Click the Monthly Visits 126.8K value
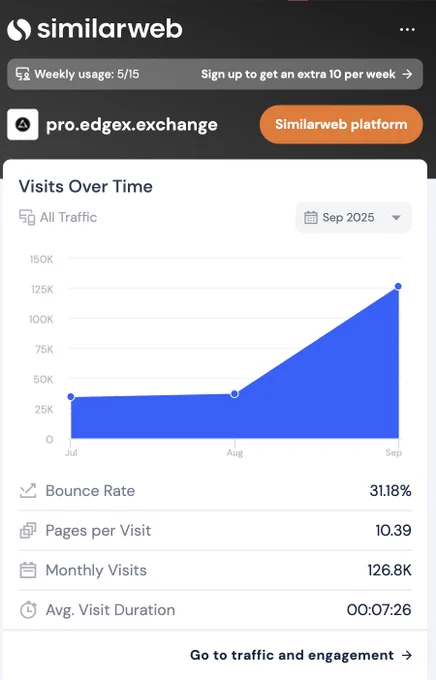The image size is (436, 680). coord(389,570)
